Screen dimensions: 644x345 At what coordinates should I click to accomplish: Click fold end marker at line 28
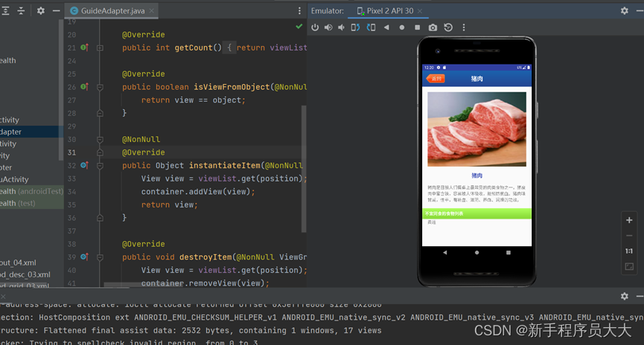pos(100,113)
